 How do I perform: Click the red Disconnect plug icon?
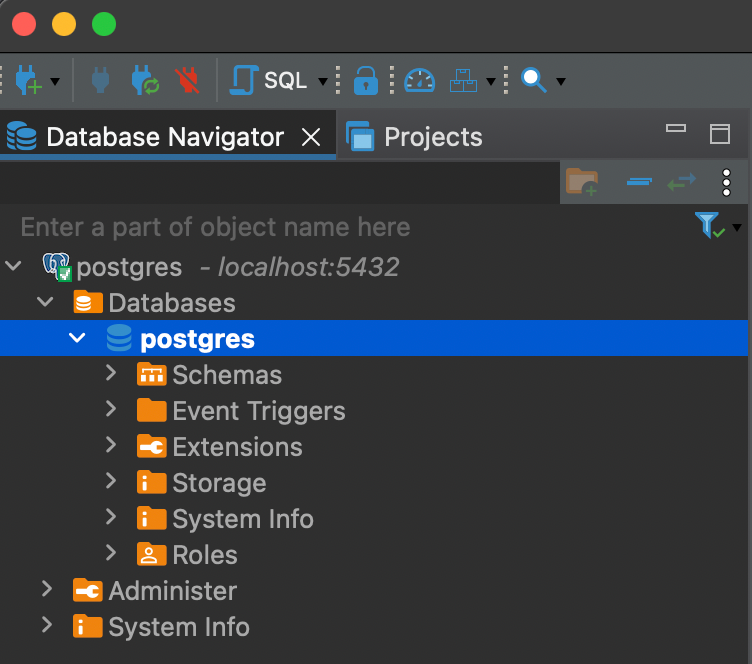(188, 81)
